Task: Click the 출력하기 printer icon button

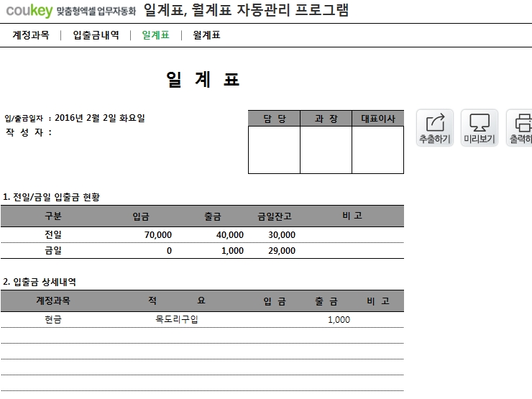Action: coord(520,128)
